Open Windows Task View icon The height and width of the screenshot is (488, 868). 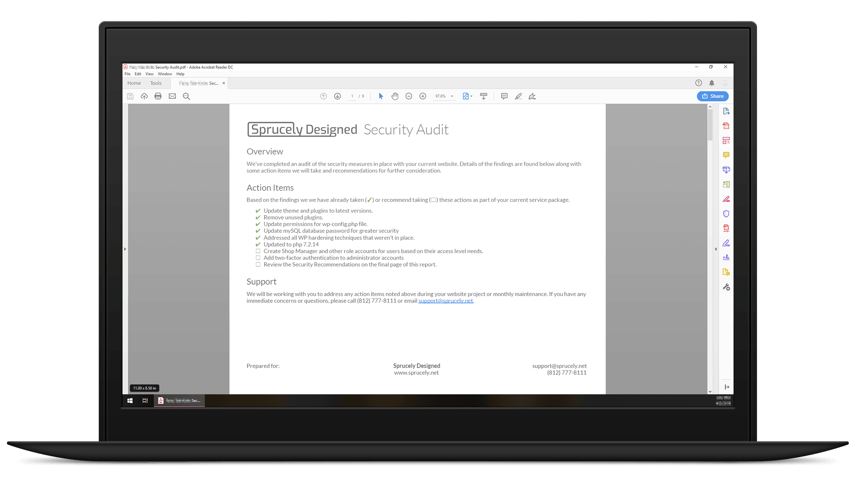point(145,400)
